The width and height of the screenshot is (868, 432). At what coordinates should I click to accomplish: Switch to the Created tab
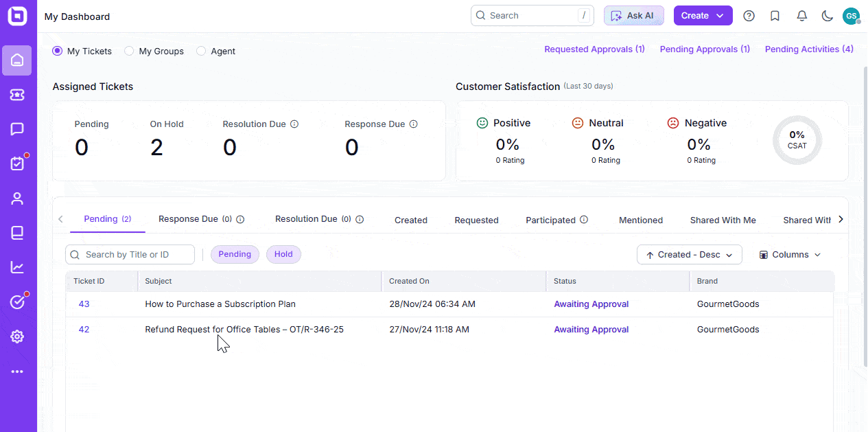click(411, 220)
